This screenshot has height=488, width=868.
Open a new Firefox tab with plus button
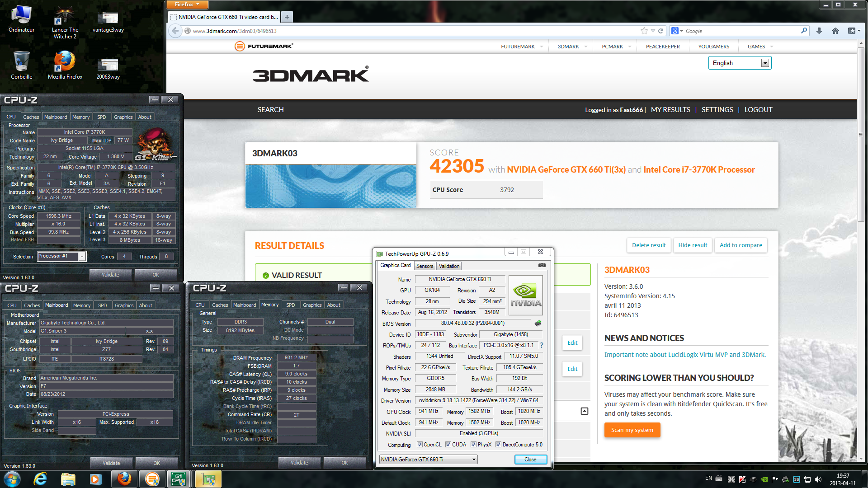[287, 17]
